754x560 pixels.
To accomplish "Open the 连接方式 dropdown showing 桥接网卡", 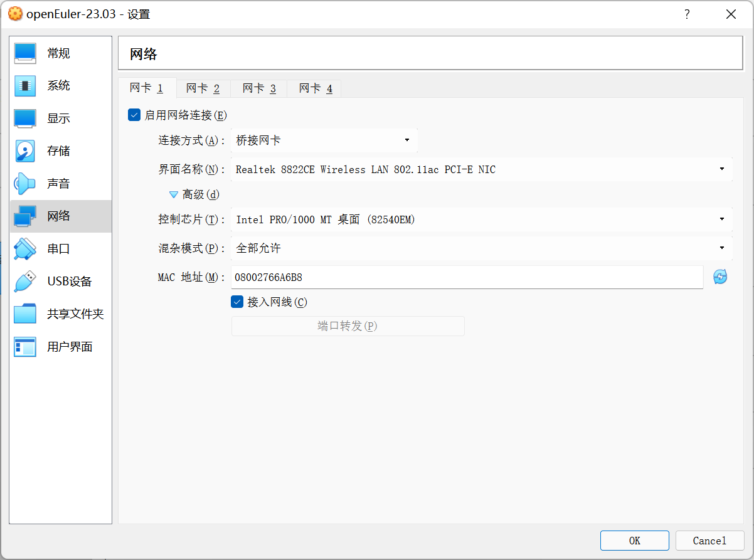I will coord(324,140).
